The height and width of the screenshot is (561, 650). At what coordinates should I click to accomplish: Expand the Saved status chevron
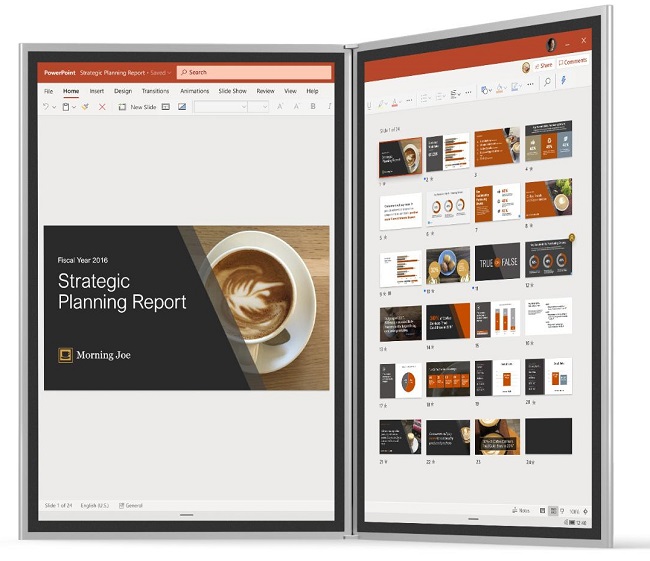pos(169,73)
